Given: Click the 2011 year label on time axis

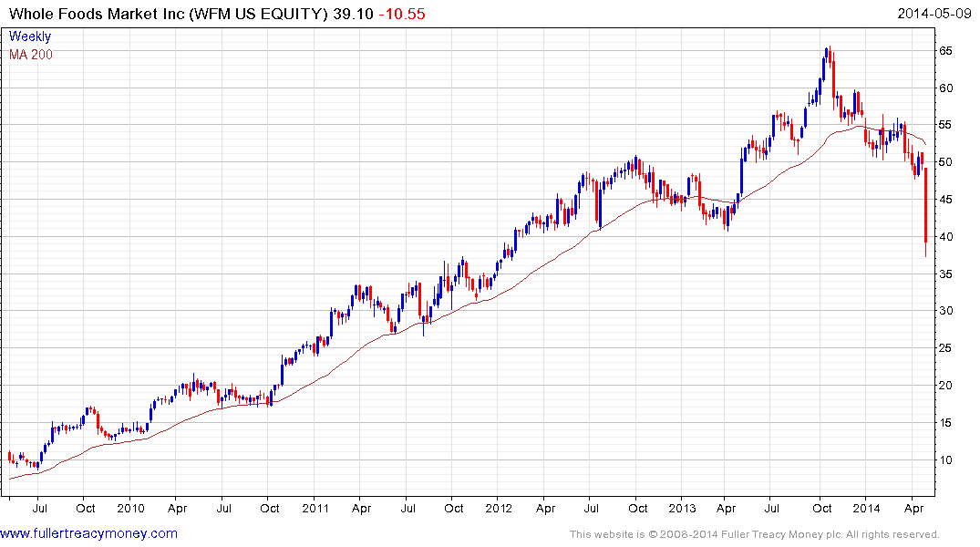Looking at the screenshot, I should click(315, 508).
